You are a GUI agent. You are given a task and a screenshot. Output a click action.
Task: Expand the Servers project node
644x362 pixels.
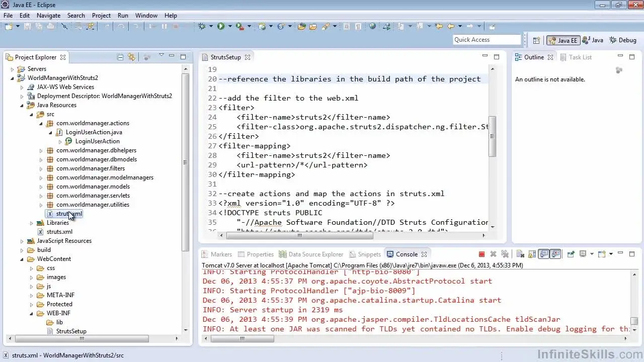point(13,69)
